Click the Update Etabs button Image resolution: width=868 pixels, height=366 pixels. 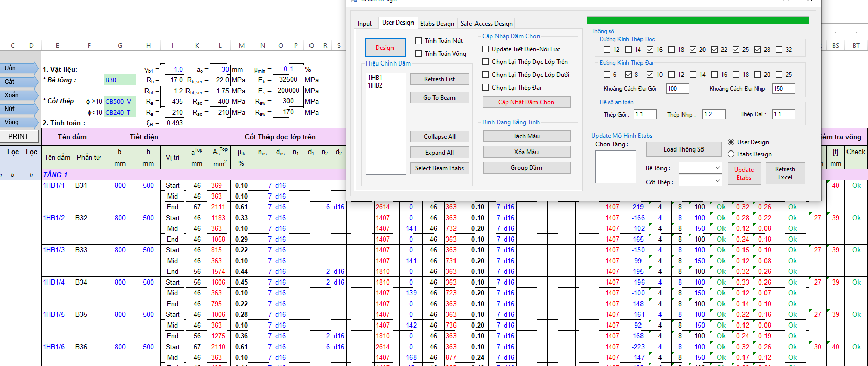(x=744, y=174)
